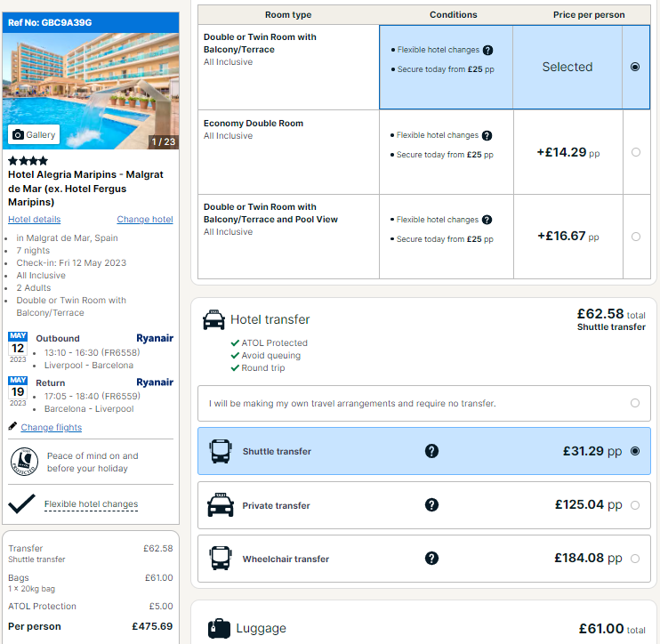Image resolution: width=660 pixels, height=644 pixels.
Task: Click the Bags £61.00 summary line
Action: pos(91,583)
